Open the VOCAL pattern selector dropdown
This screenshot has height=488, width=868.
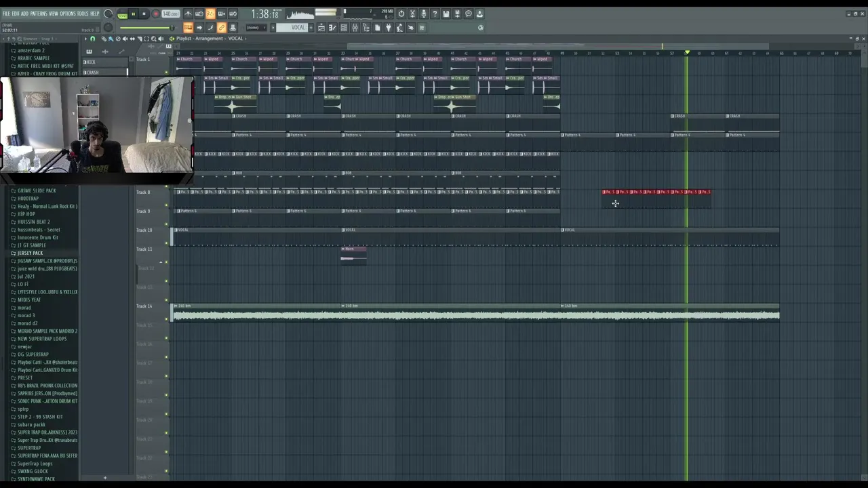click(x=292, y=27)
